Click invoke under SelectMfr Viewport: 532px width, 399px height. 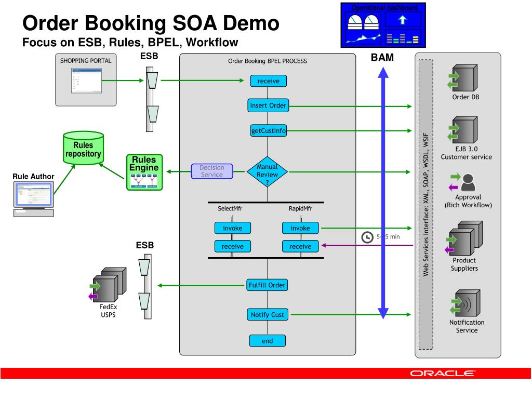pyautogui.click(x=233, y=228)
